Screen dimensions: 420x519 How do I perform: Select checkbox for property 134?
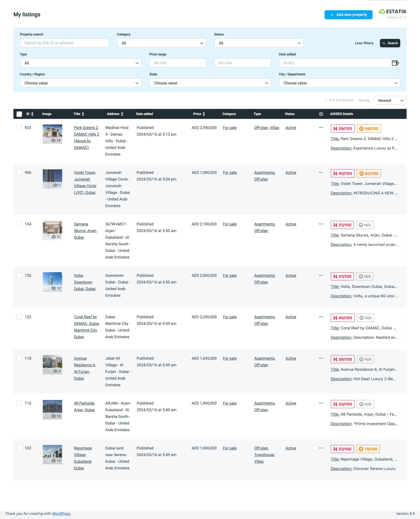(19, 224)
